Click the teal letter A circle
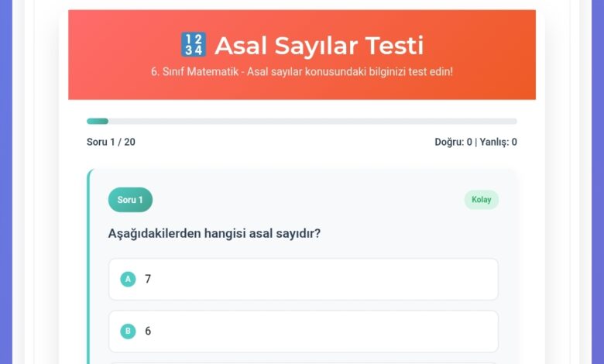This screenshot has width=604, height=364. point(128,279)
